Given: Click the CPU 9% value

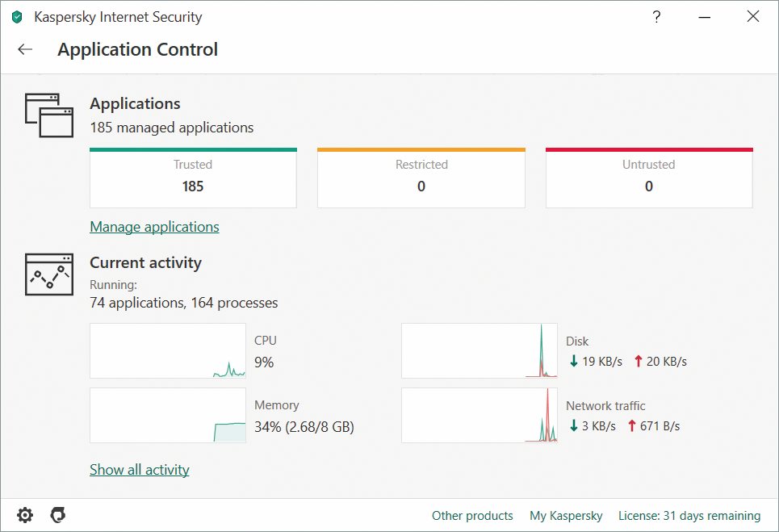Looking at the screenshot, I should click(x=264, y=362).
